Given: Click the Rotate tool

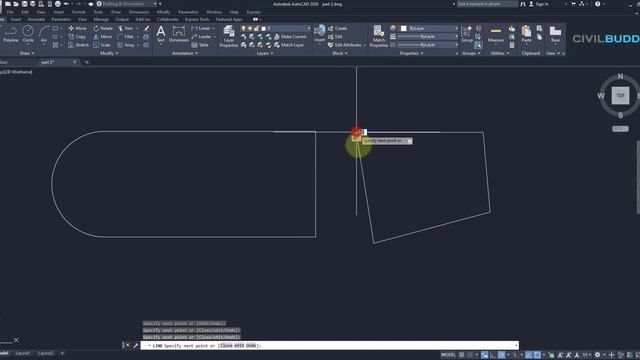Looking at the screenshot, I should pyautogui.click(x=103, y=28).
